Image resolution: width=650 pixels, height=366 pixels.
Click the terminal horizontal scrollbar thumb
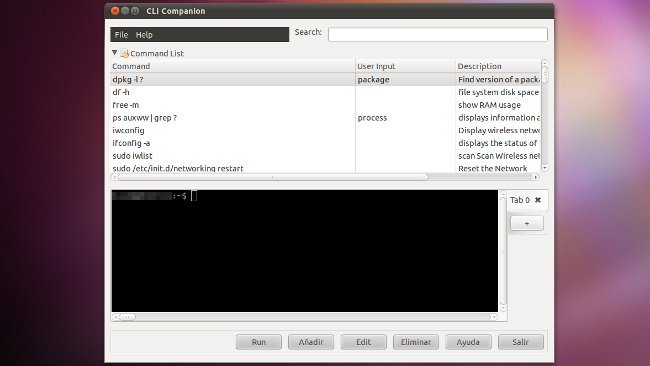coord(127,317)
